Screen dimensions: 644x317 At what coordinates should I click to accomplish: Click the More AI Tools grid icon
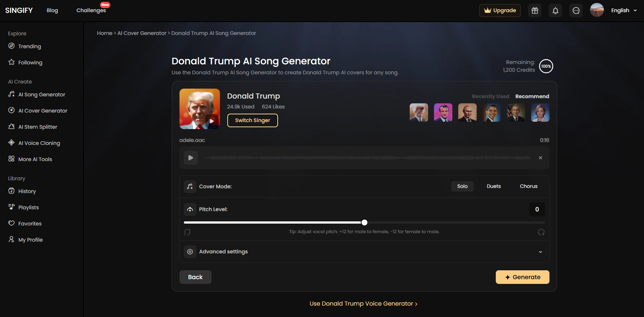pos(11,159)
